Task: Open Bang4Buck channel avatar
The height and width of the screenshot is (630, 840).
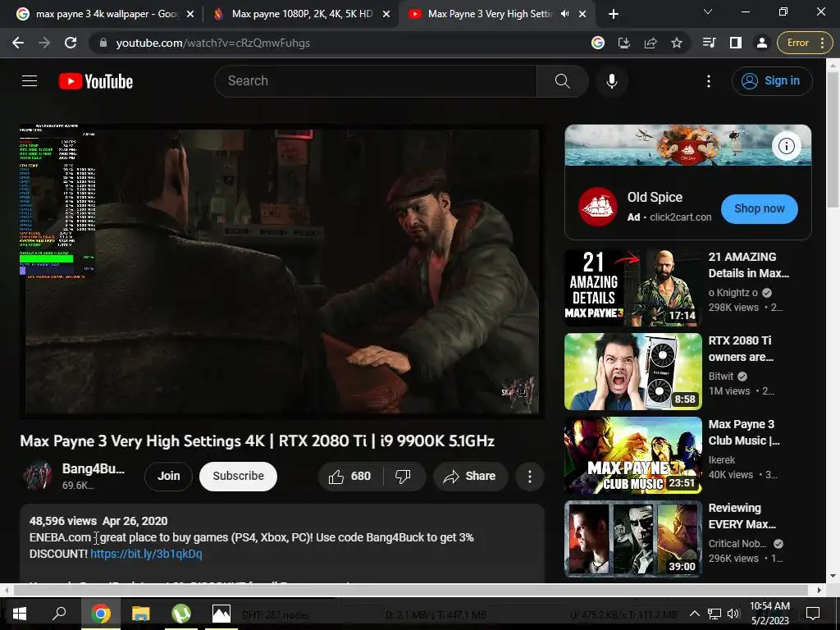Action: click(38, 475)
